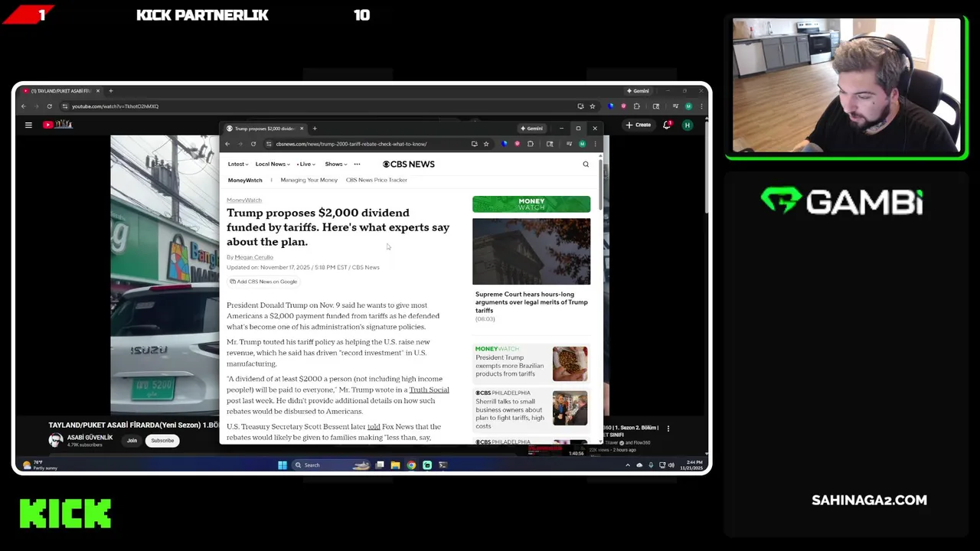The width and height of the screenshot is (980, 551).
Task: Open Supreme Court hears arguments headline
Action: pos(531,302)
